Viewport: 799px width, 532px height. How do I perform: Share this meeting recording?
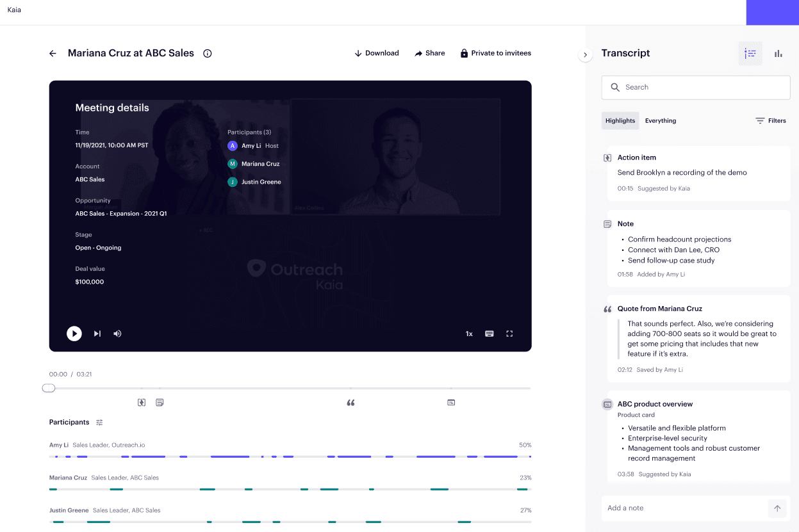430,53
